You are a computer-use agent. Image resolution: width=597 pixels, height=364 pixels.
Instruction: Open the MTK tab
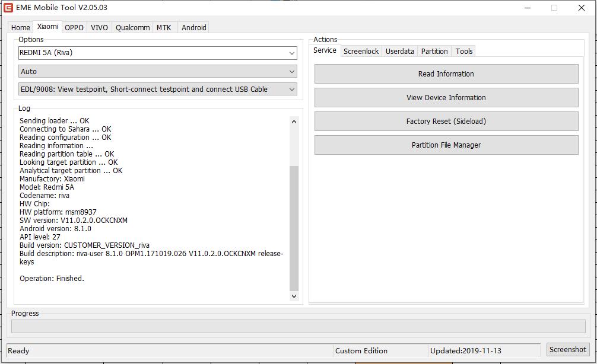pyautogui.click(x=164, y=27)
